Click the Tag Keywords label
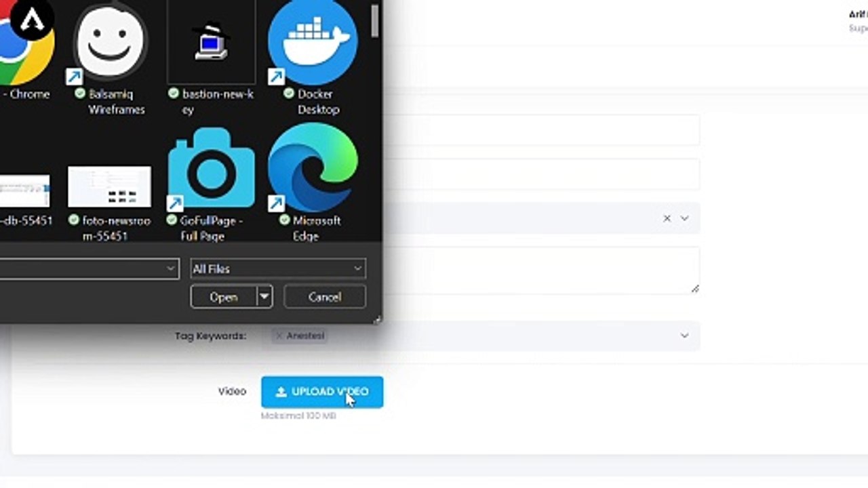 [210, 335]
